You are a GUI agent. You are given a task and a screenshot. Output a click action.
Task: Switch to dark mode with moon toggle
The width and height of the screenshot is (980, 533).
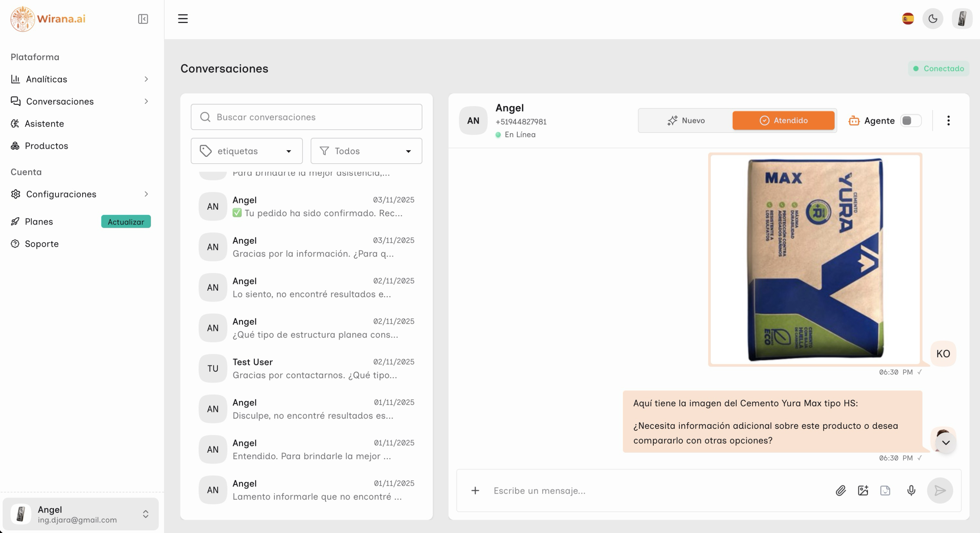(933, 19)
